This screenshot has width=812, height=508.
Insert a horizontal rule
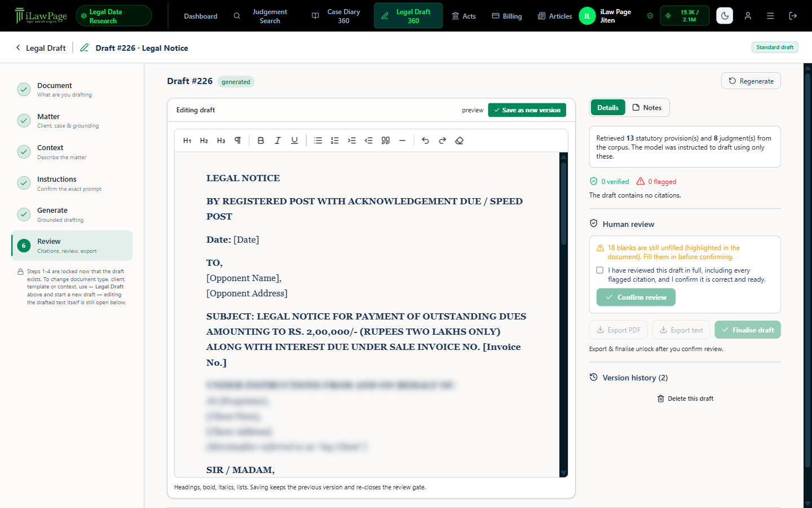tap(403, 141)
